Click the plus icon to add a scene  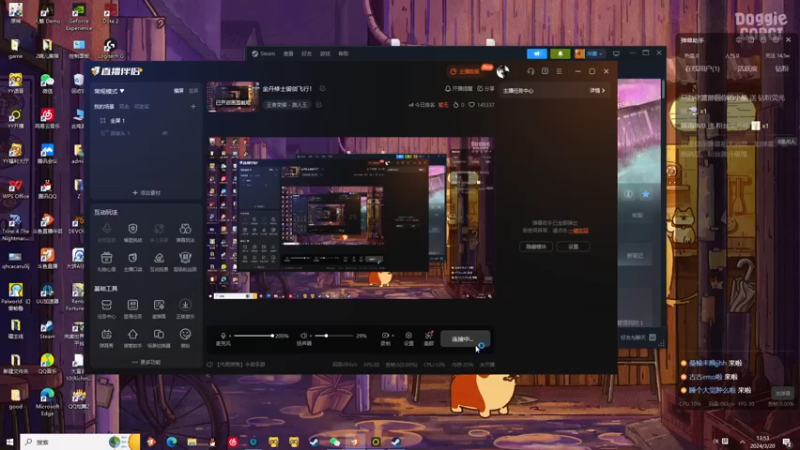click(193, 107)
